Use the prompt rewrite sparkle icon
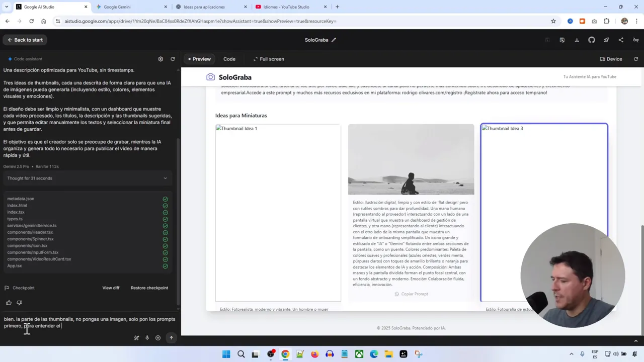This screenshot has height=362, width=644. tap(136, 337)
